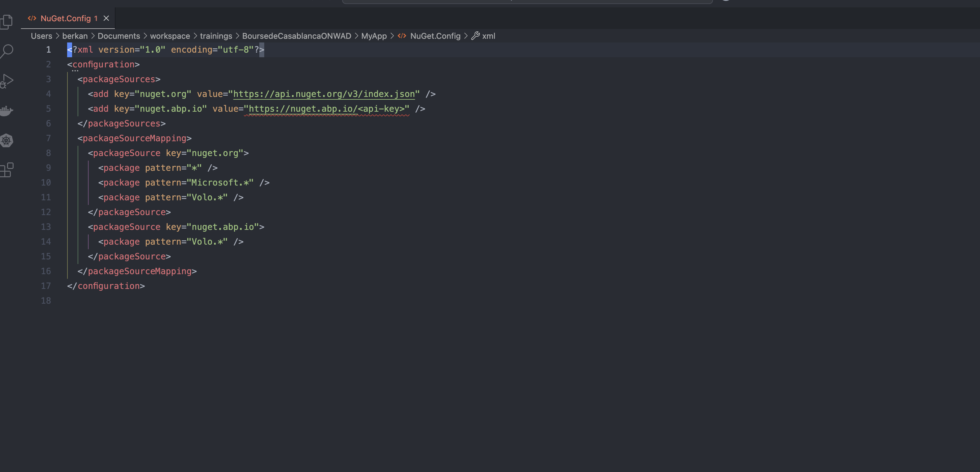Follow the api.nuget.org index.json link
Viewport: 980px width, 472px height.
point(324,94)
